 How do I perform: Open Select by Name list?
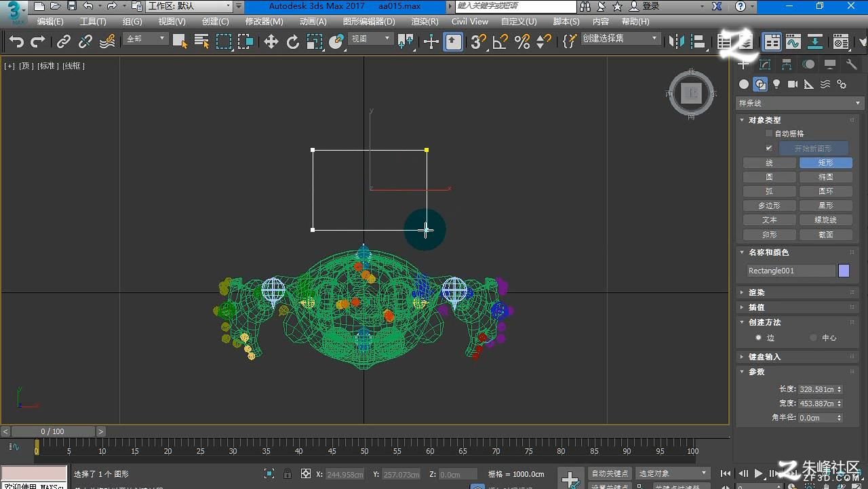(201, 42)
